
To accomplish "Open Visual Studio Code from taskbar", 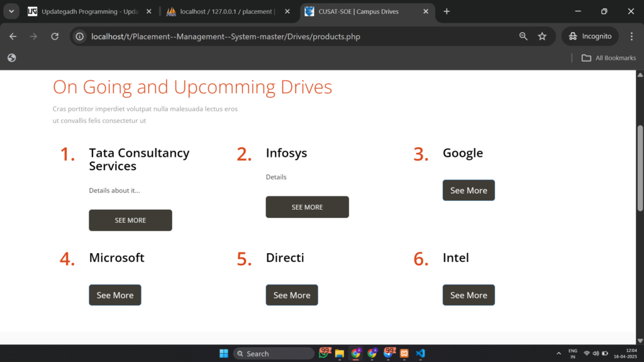I will 421,353.
